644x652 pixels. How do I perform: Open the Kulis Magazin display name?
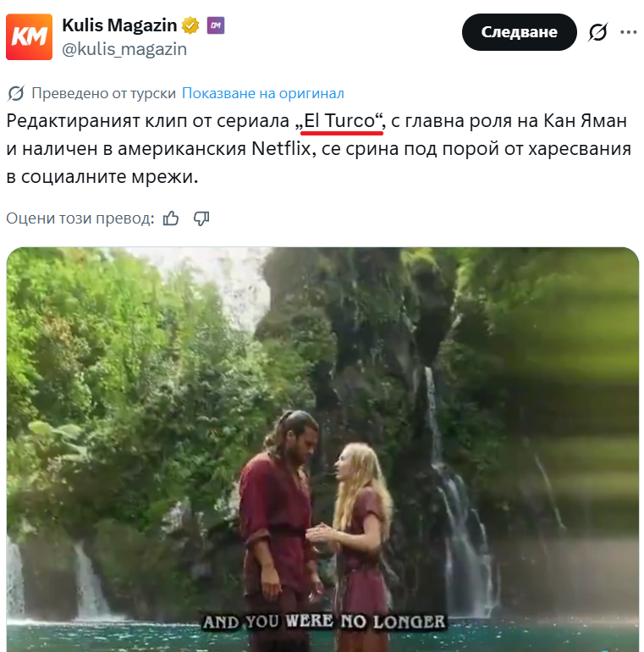tap(119, 25)
